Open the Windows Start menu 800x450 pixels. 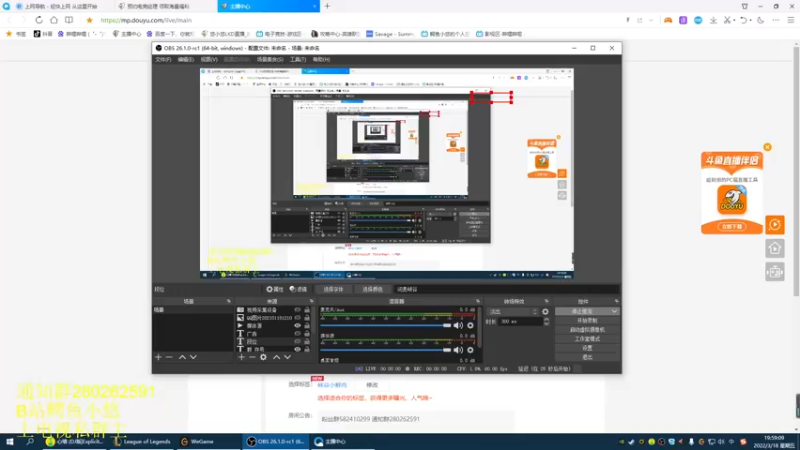[10, 442]
